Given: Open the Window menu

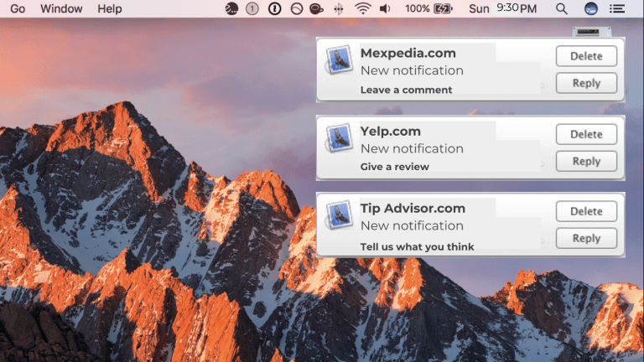Looking at the screenshot, I should [x=61, y=8].
